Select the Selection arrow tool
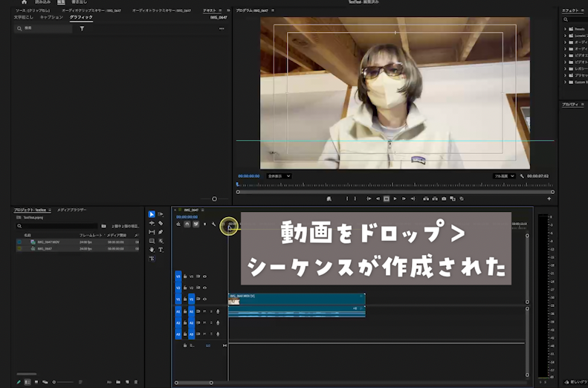Image resolution: width=588 pixels, height=388 pixels. (152, 214)
